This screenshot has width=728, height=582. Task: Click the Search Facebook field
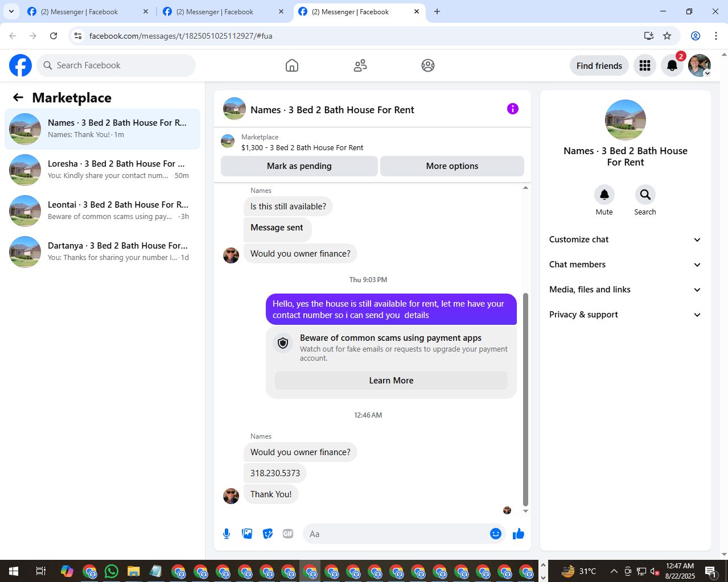[116, 65]
